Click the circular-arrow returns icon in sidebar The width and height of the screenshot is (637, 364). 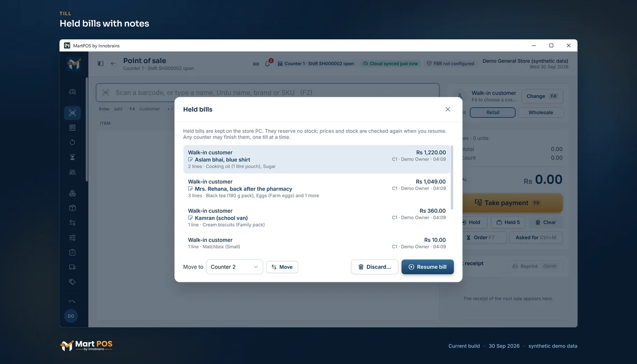tap(73, 142)
